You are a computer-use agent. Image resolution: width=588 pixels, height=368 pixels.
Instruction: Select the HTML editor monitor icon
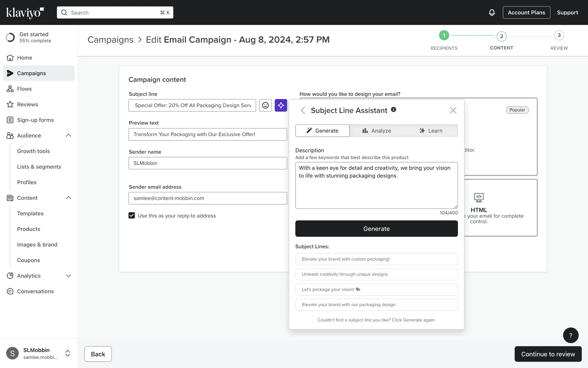point(479,197)
